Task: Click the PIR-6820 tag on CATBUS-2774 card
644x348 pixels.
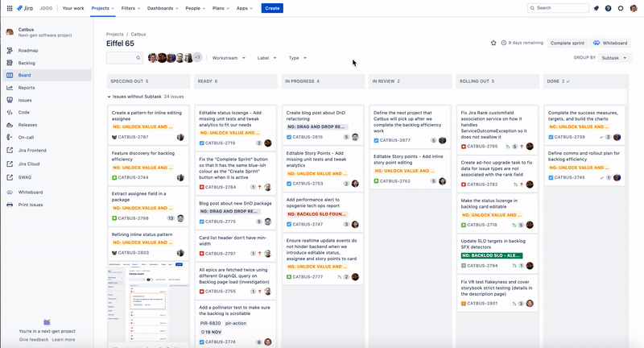Action: point(210,323)
